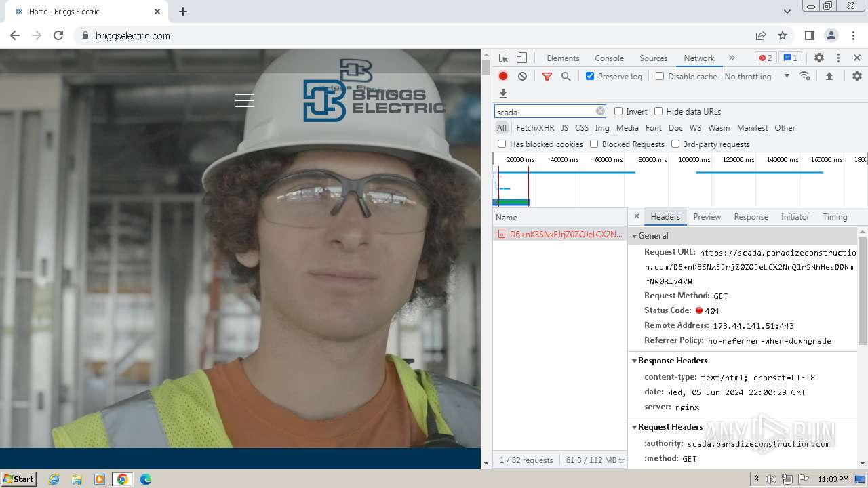Image resolution: width=868 pixels, height=488 pixels.
Task: Enable Hide data URLs
Action: coord(658,111)
